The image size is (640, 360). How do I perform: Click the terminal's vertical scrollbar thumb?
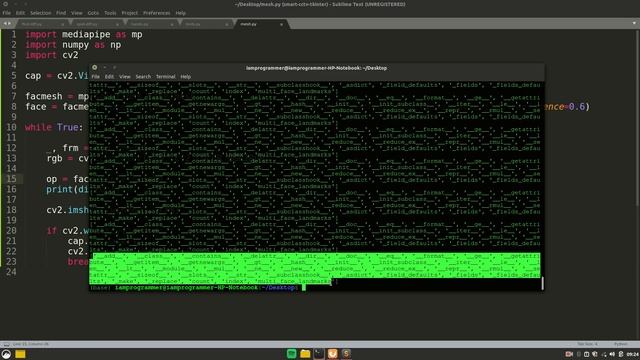pos(542,283)
